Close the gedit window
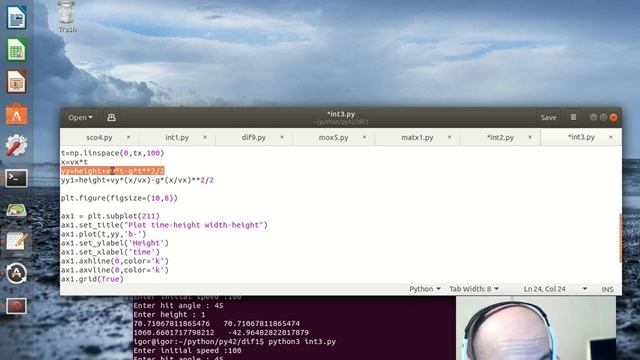Image resolution: width=640 pixels, height=360 pixels. coord(613,118)
